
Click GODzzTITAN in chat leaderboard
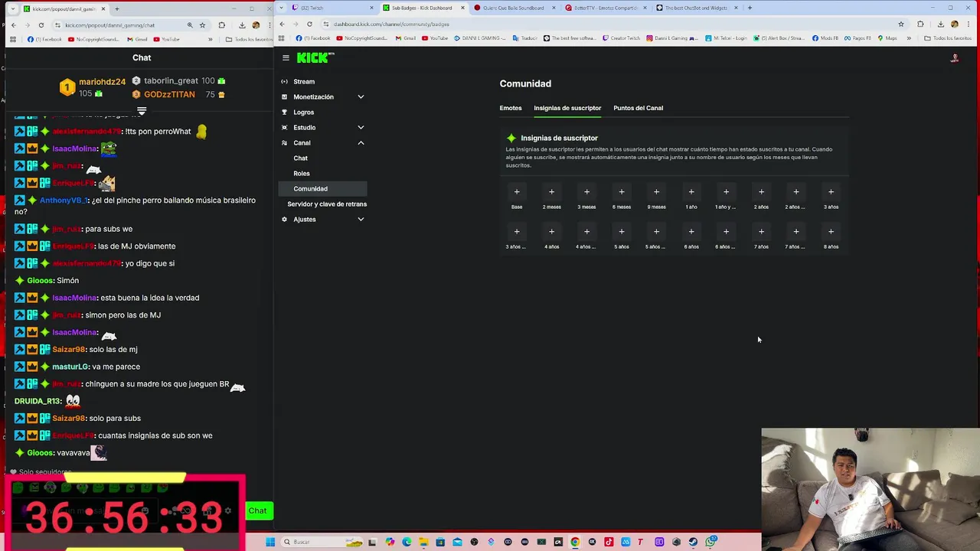pyautogui.click(x=169, y=95)
